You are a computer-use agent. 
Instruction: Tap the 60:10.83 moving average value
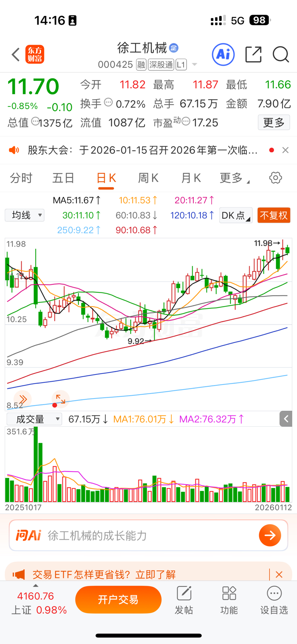pos(137,215)
